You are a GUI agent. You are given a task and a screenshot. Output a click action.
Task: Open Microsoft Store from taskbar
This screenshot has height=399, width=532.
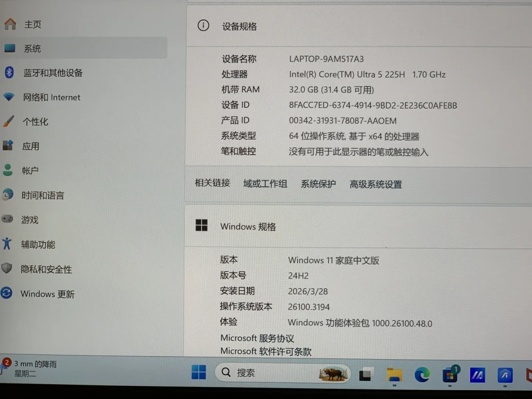click(x=450, y=375)
